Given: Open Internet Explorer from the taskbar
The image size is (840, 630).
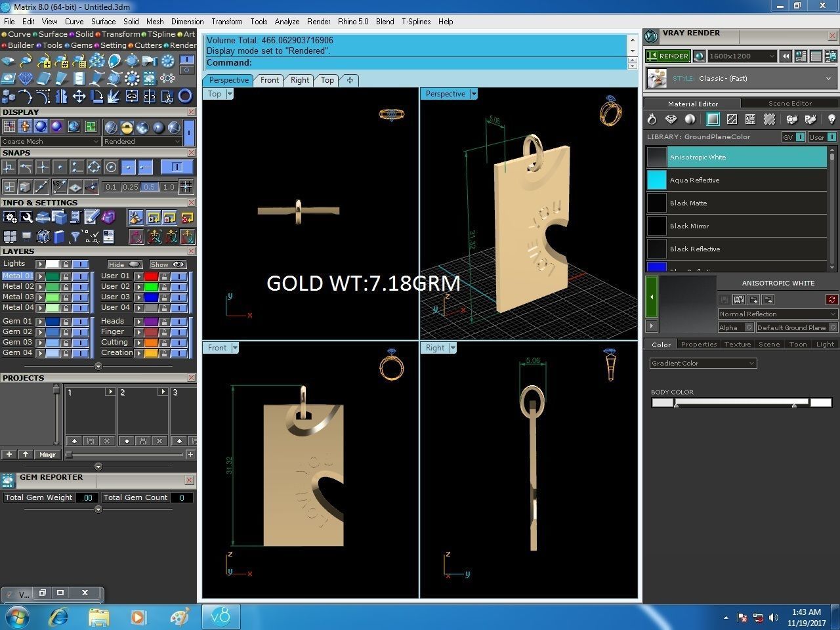Looking at the screenshot, I should coord(59,617).
